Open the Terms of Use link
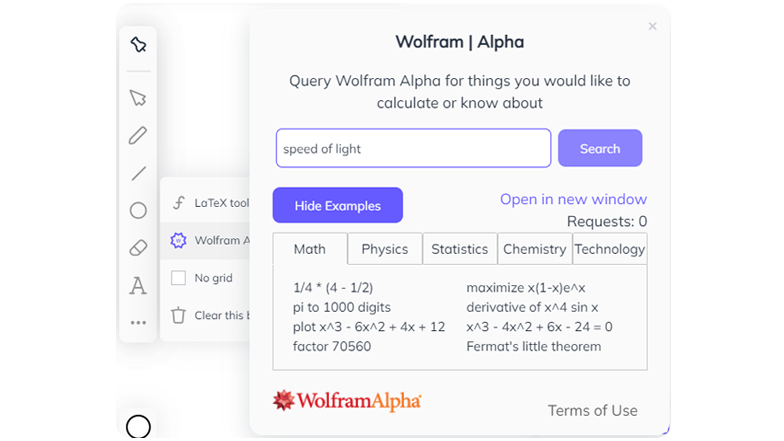Image resolution: width=784 pixels, height=441 pixels. click(592, 410)
